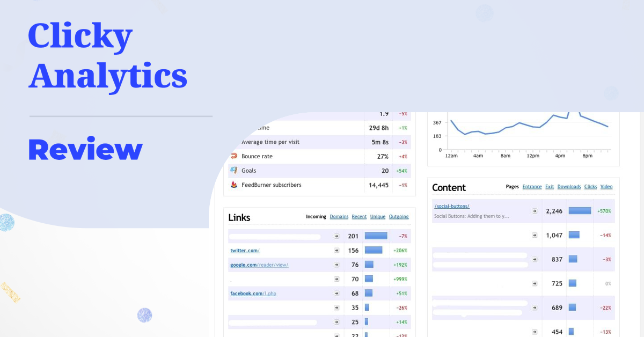Click the arrow icon next to /social-buttons/
This screenshot has width=644, height=337.
pos(535,211)
